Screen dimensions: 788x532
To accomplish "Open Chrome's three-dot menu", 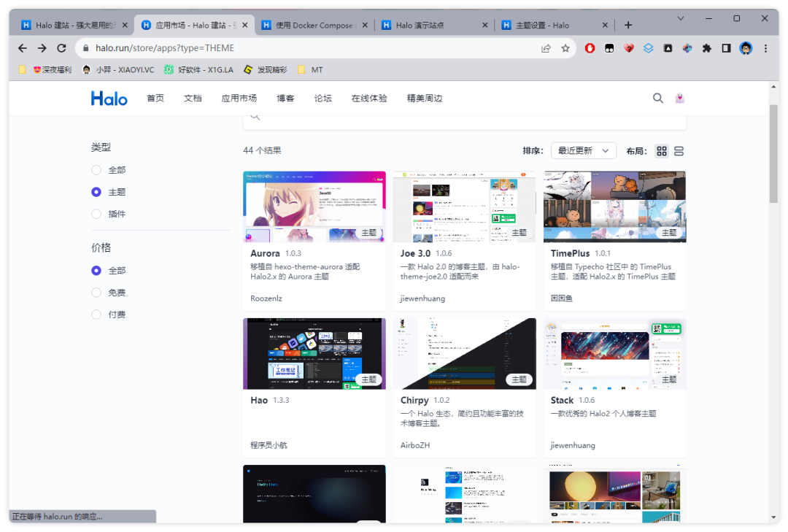I will pyautogui.click(x=765, y=48).
